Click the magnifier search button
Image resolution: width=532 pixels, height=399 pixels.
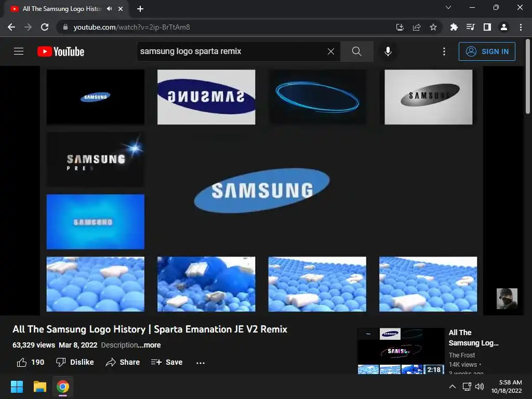coord(356,51)
